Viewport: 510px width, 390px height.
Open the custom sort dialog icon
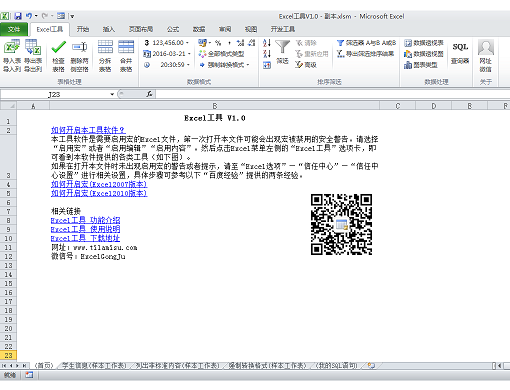[267, 65]
